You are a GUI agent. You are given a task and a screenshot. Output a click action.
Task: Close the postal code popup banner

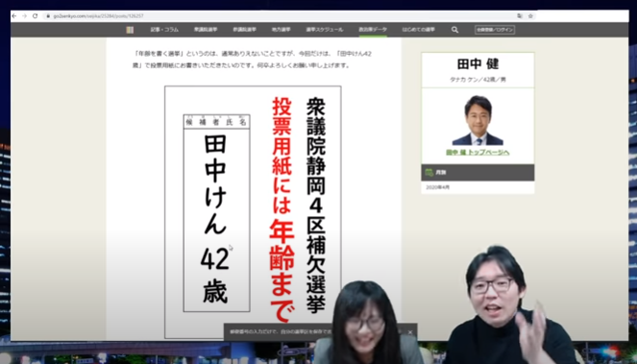pos(410,332)
